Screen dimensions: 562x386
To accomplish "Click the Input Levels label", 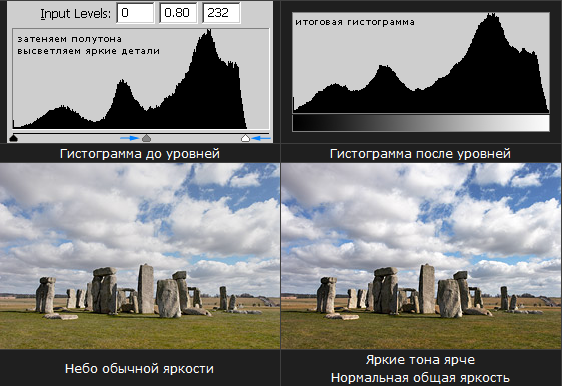I will 75,14.
